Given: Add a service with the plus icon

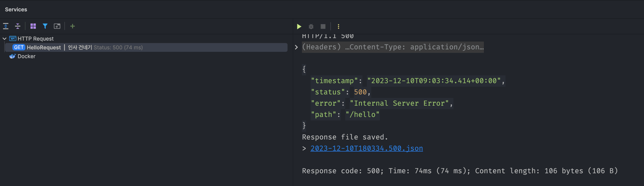Looking at the screenshot, I should [x=72, y=26].
